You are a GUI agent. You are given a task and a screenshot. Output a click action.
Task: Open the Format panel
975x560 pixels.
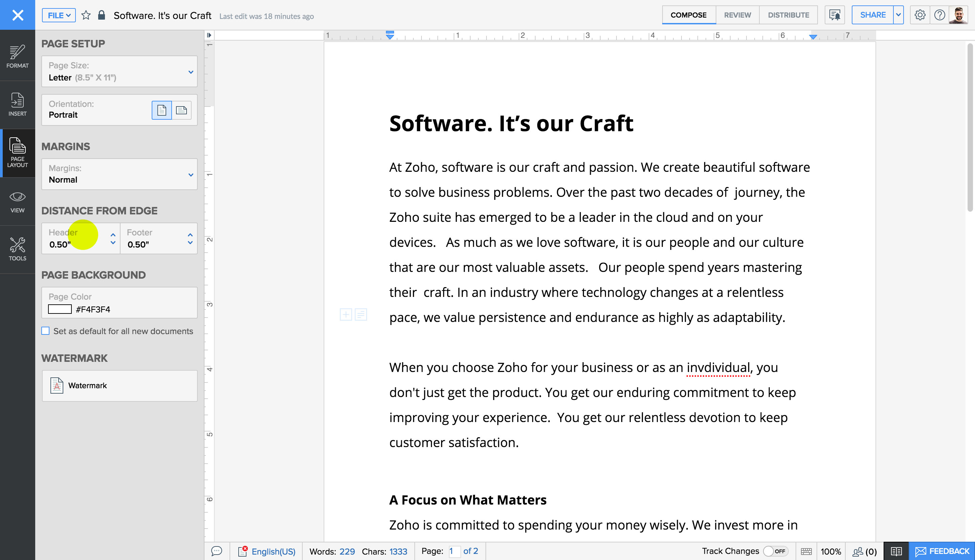pos(17,56)
